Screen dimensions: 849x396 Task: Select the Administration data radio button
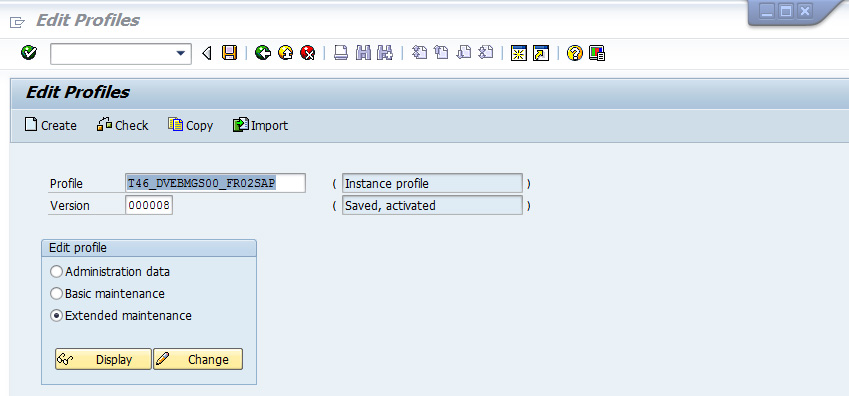(56, 271)
